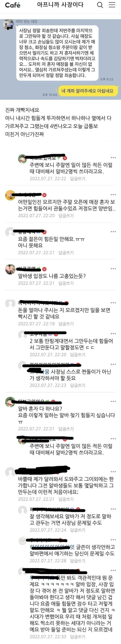Open options dots on '알바 혼자 다 하나요' comment
Image resolution: width=121 pixels, height=644 pixels.
pyautogui.click(x=113, y=401)
